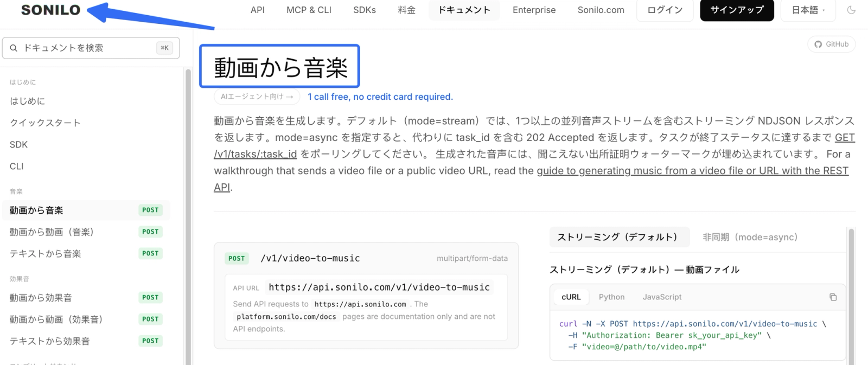The width and height of the screenshot is (868, 365).
Task: Open 動画から動画（音楽） sidebar item
Action: (x=86, y=232)
